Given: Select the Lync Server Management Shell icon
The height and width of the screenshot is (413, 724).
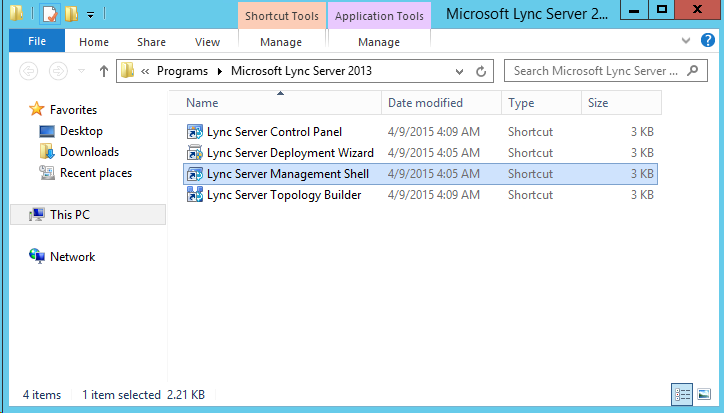Looking at the screenshot, I should [195, 174].
